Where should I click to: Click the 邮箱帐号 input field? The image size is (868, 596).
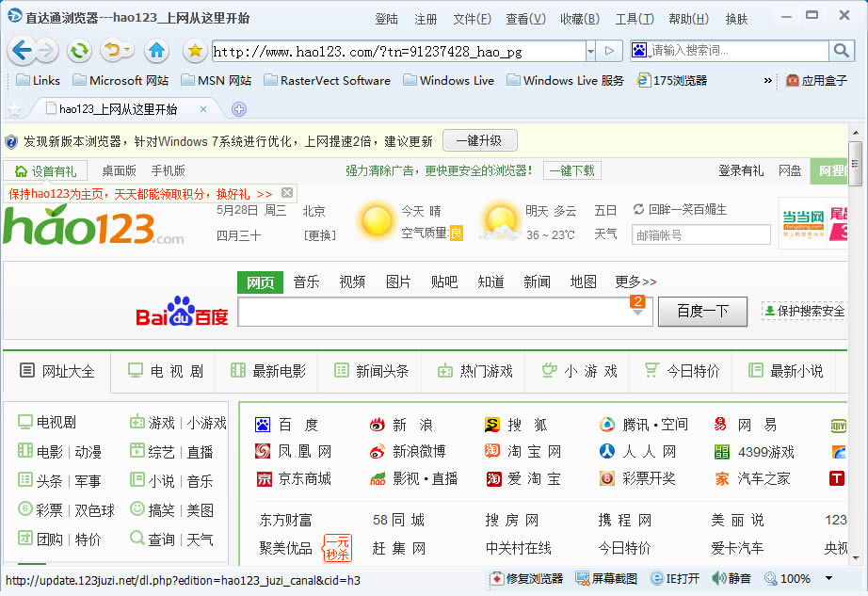(700, 235)
